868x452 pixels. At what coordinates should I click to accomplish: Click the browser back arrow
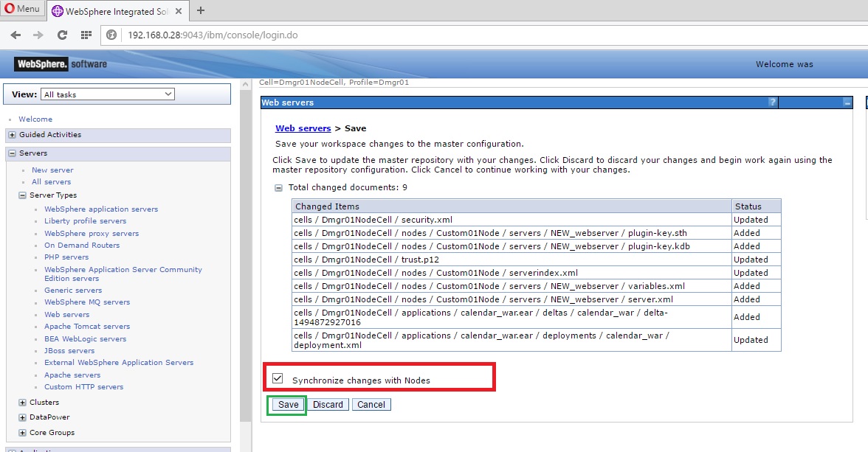pos(15,34)
